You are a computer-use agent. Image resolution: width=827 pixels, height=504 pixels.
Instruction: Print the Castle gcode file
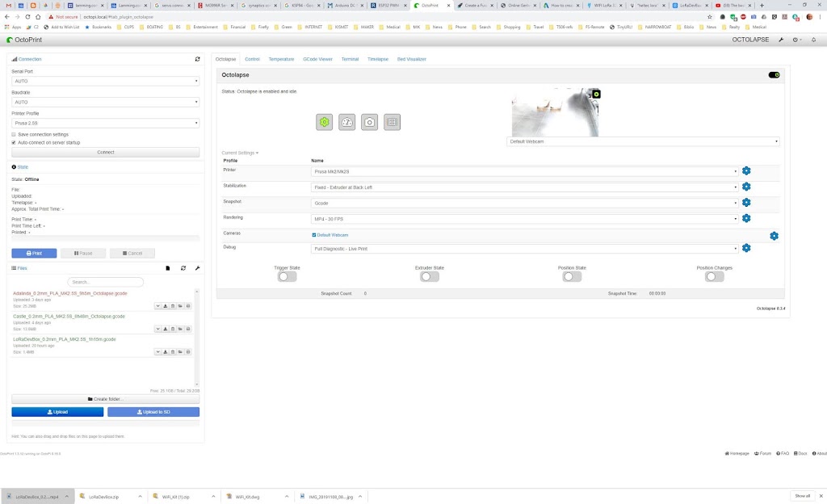point(187,329)
